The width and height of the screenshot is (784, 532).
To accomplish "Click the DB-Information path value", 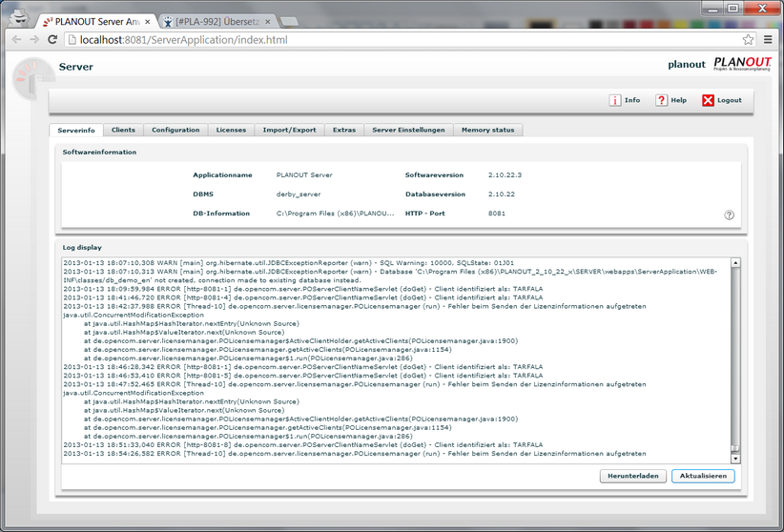I will pyautogui.click(x=335, y=214).
